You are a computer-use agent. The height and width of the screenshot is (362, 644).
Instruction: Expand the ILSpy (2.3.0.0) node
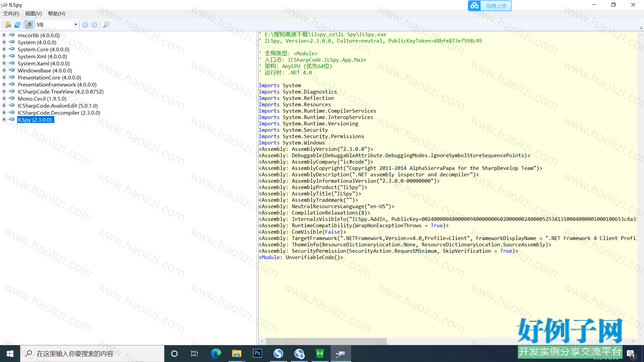click(x=4, y=119)
